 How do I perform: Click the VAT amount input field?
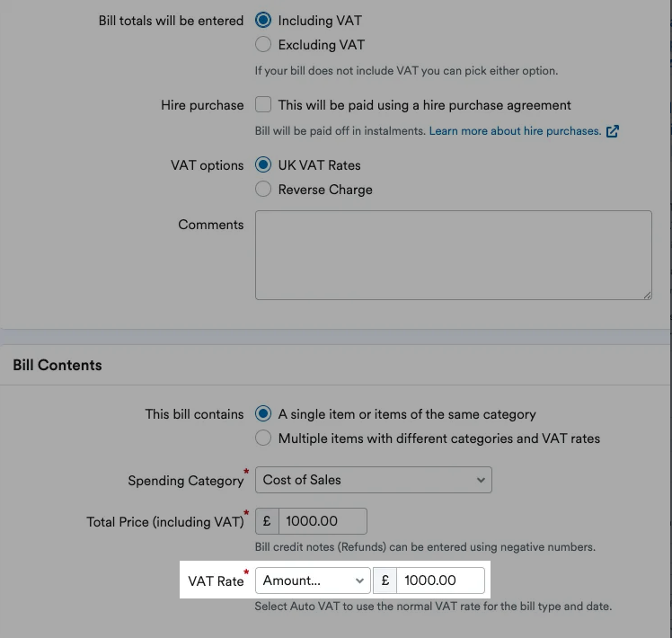440,580
